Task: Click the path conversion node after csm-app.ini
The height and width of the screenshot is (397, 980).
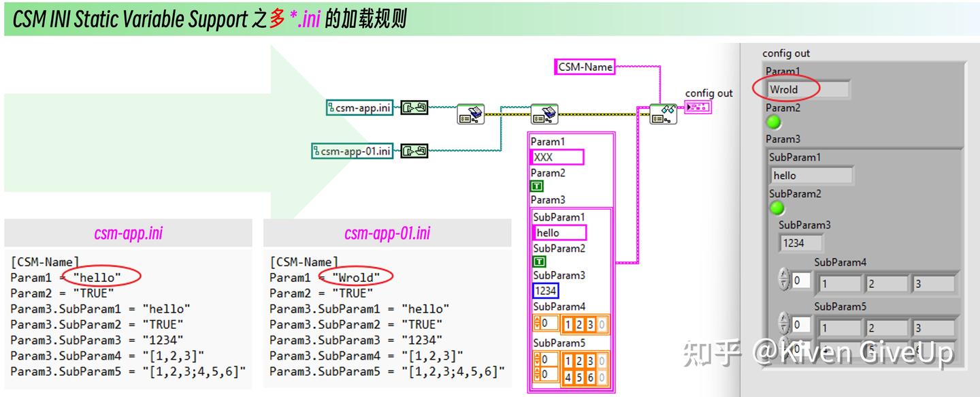Action: click(x=414, y=108)
